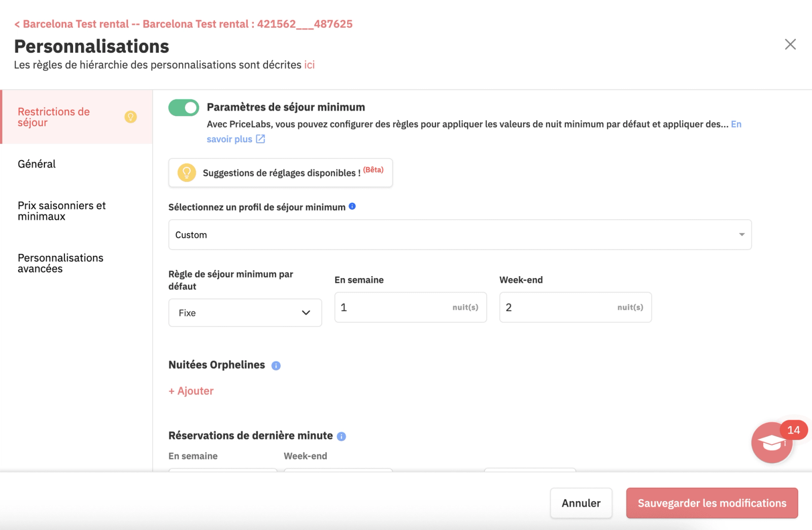The image size is (812, 530).
Task: Toggle Paramètres de séjour minimum switch
Action: [184, 108]
